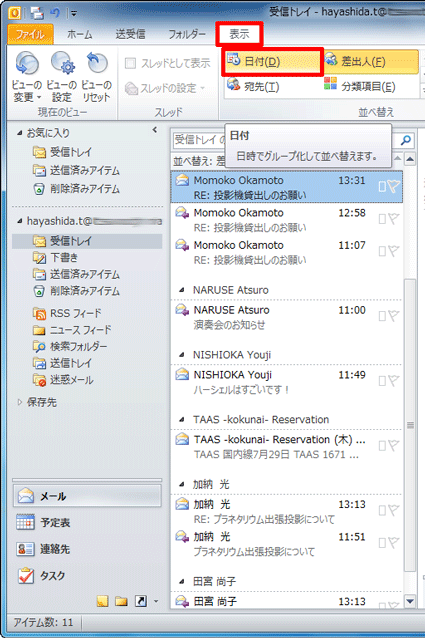Collapse the NARUSE Atsuro group

point(182,290)
